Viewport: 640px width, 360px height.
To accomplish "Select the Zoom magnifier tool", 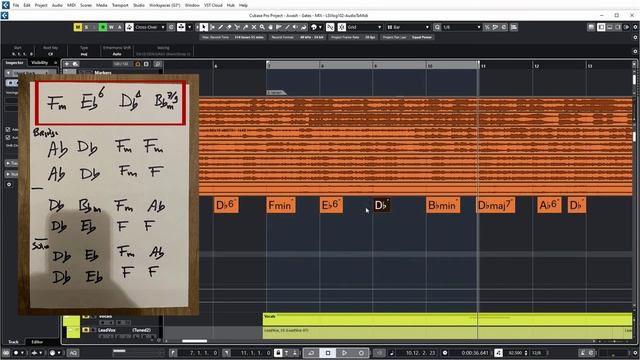I will [262, 27].
